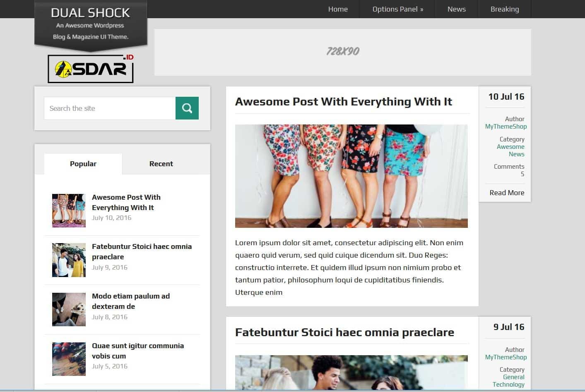Open the Awesome category link
Viewport: 585px width, 392px height.
(510, 147)
